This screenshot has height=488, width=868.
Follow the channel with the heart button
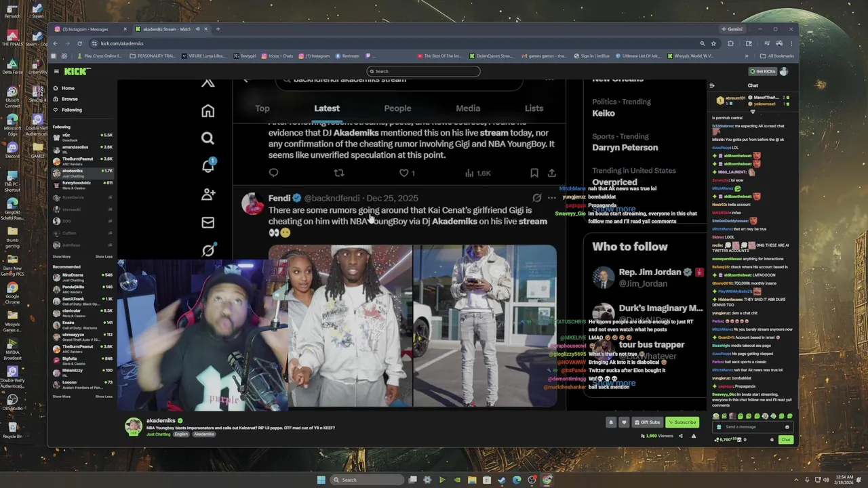click(624, 422)
